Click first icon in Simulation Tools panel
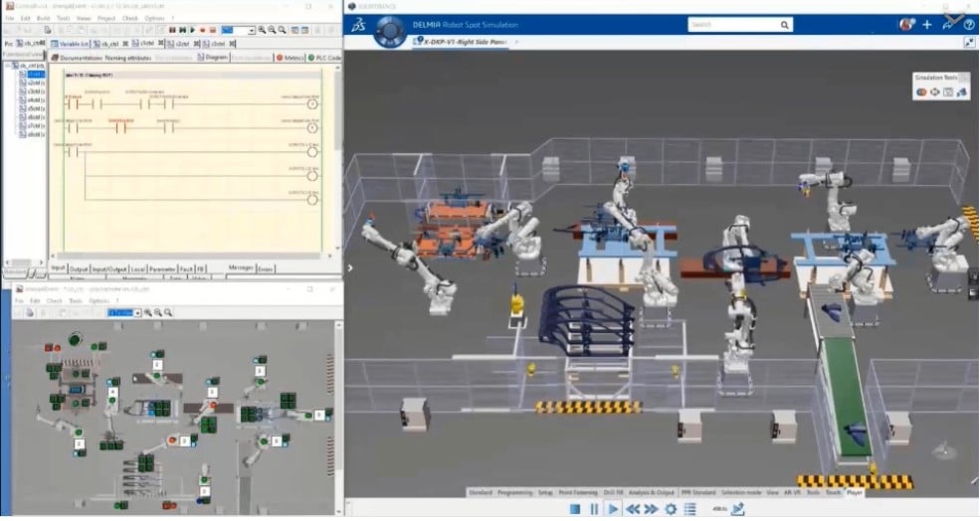This screenshot has width=980, height=521. (921, 91)
